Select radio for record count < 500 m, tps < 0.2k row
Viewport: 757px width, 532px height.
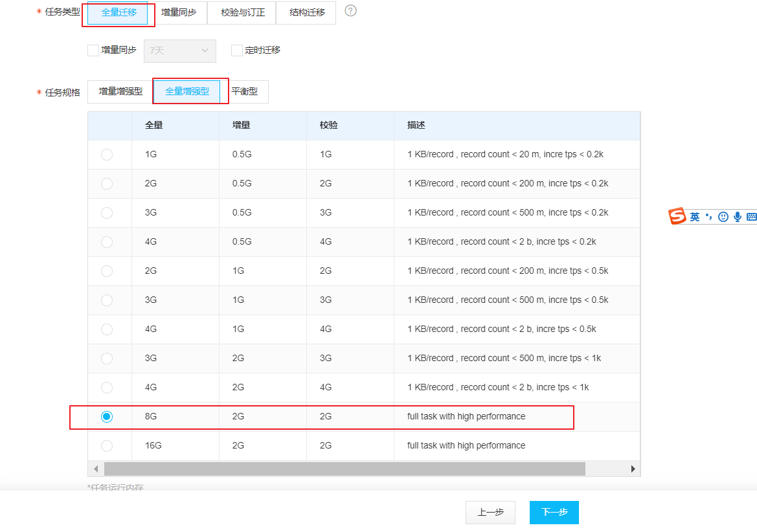107,213
